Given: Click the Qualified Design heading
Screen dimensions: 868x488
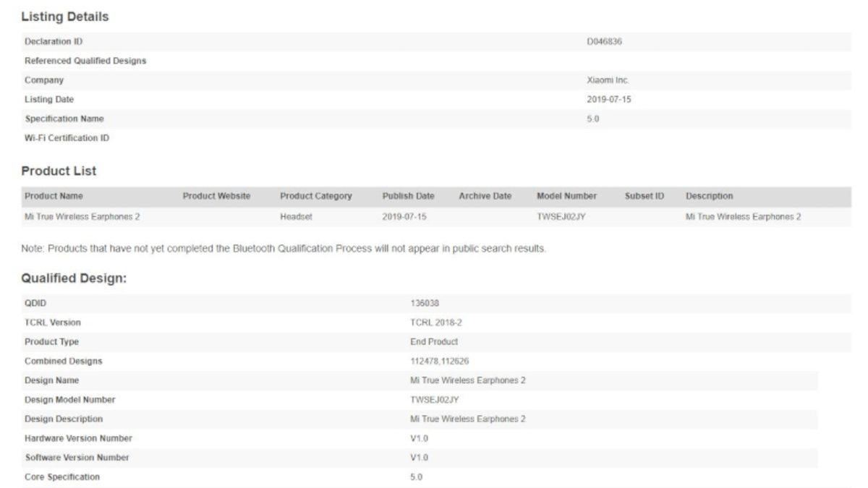Looking at the screenshot, I should pyautogui.click(x=74, y=278).
